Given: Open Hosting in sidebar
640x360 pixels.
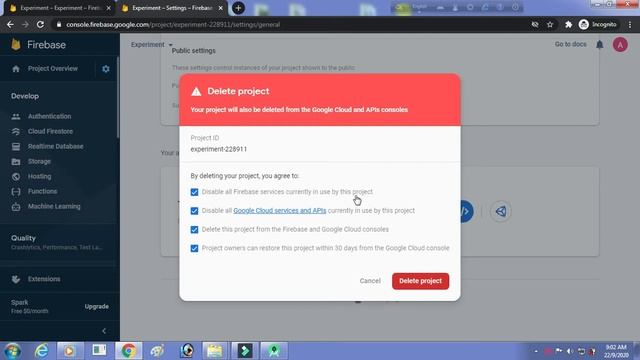Looking at the screenshot, I should click(x=40, y=177).
